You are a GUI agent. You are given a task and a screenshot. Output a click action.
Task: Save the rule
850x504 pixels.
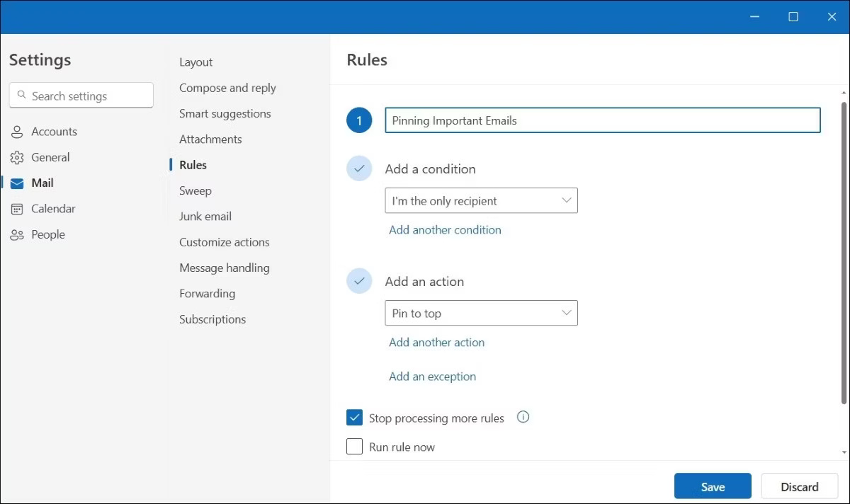pyautogui.click(x=713, y=486)
